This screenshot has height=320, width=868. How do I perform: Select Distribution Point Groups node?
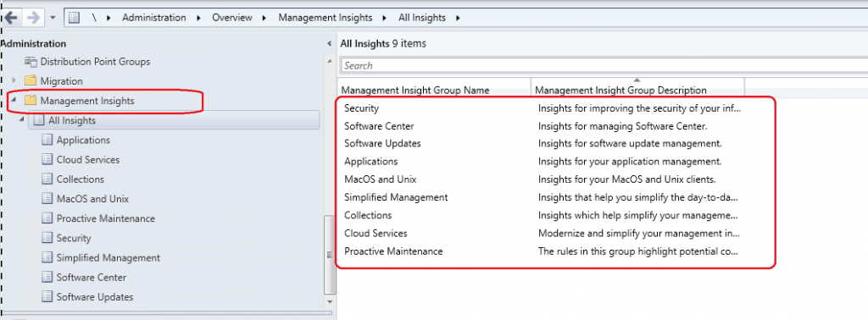95,62
